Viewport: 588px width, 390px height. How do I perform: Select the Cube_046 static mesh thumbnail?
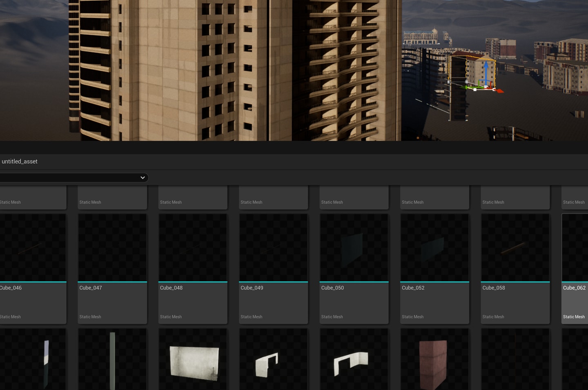tap(33, 247)
